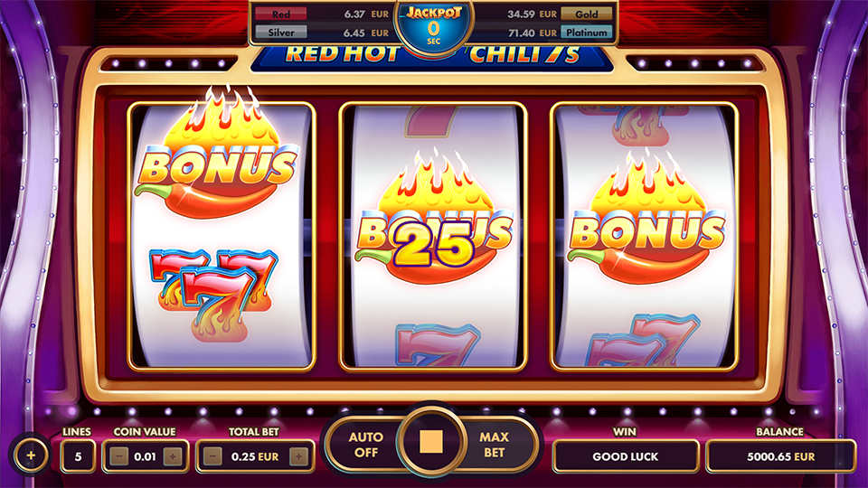The height and width of the screenshot is (488, 868).
Task: Click the Win field showing Good Luck
Action: coord(626,456)
